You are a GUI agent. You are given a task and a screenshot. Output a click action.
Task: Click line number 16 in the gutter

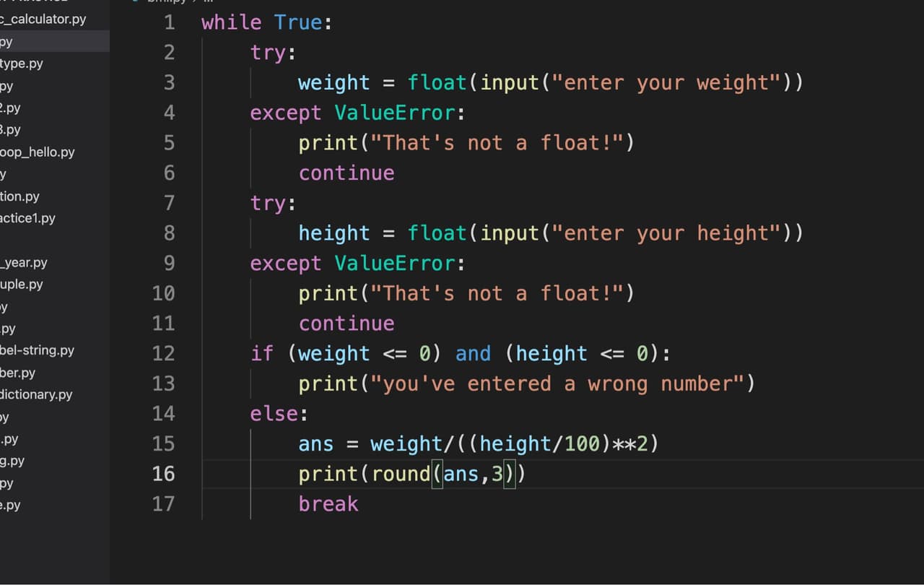pos(163,474)
